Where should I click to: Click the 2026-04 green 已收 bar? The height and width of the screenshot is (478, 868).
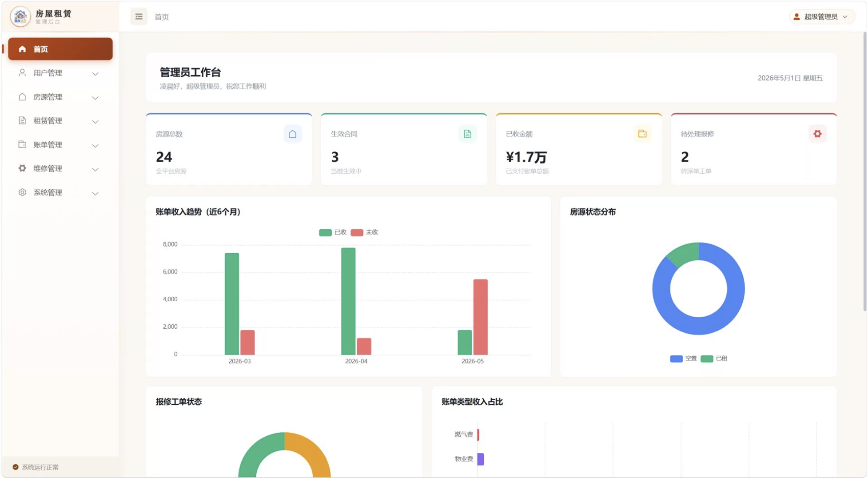[x=348, y=301]
